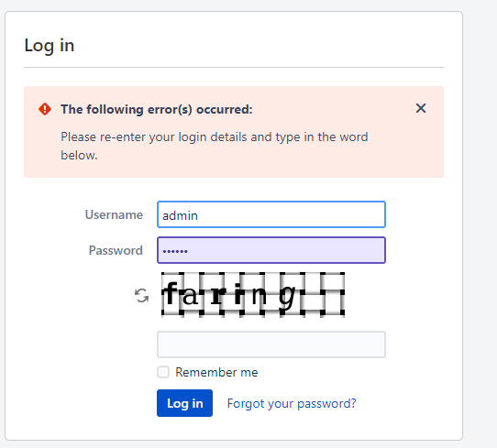Click the password dots in the field
This screenshot has width=497, height=448.
tap(175, 251)
